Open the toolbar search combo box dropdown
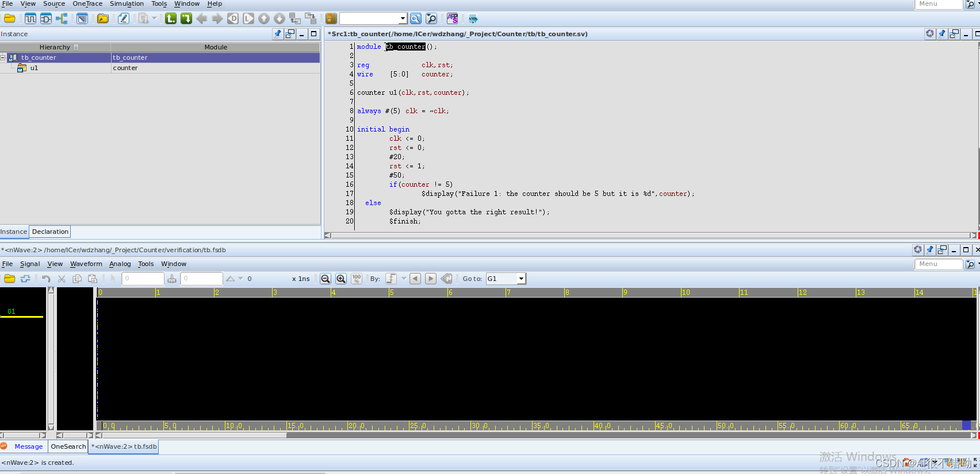The width and height of the screenshot is (980, 474). [x=403, y=19]
